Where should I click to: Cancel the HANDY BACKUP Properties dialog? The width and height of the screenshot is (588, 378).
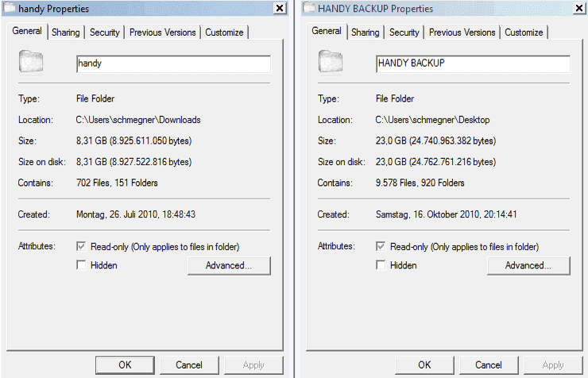(489, 364)
